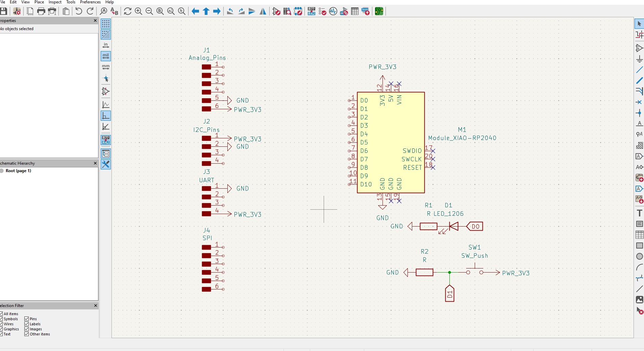
Task: Toggle grid display in the left toolbar
Action: [x=106, y=23]
